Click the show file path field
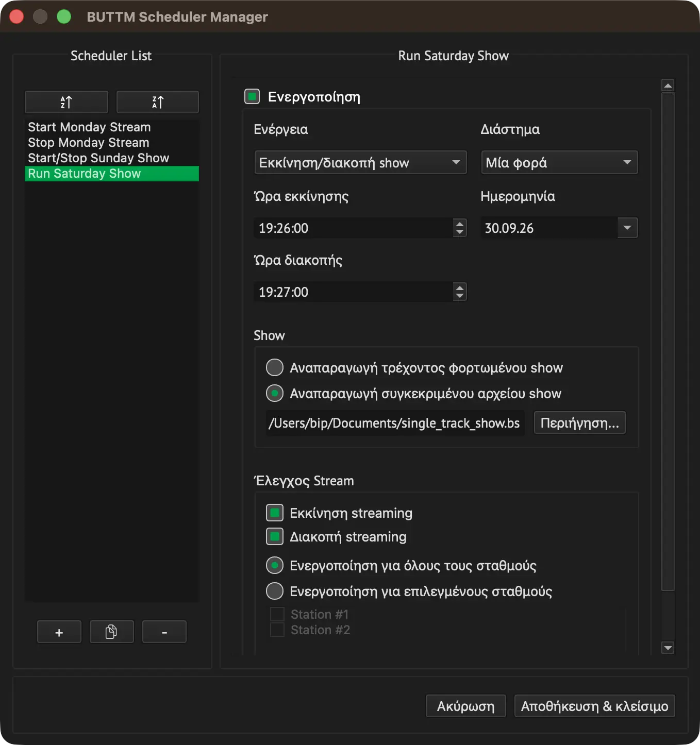 [395, 423]
